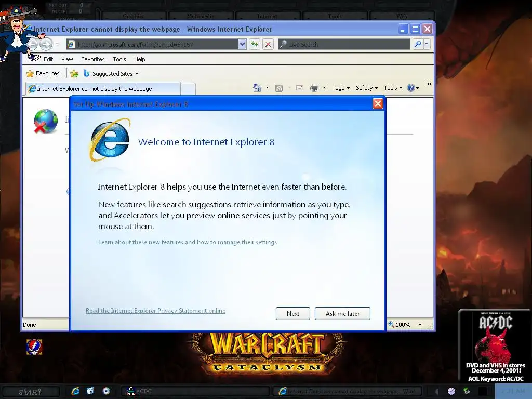Click the Grateful Dead skull desktop icon
This screenshot has width=532, height=399.
34,347
